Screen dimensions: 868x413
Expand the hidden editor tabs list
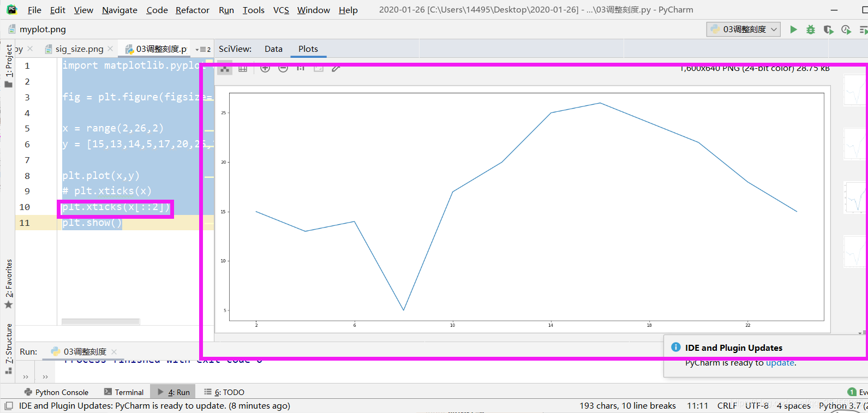pyautogui.click(x=203, y=49)
